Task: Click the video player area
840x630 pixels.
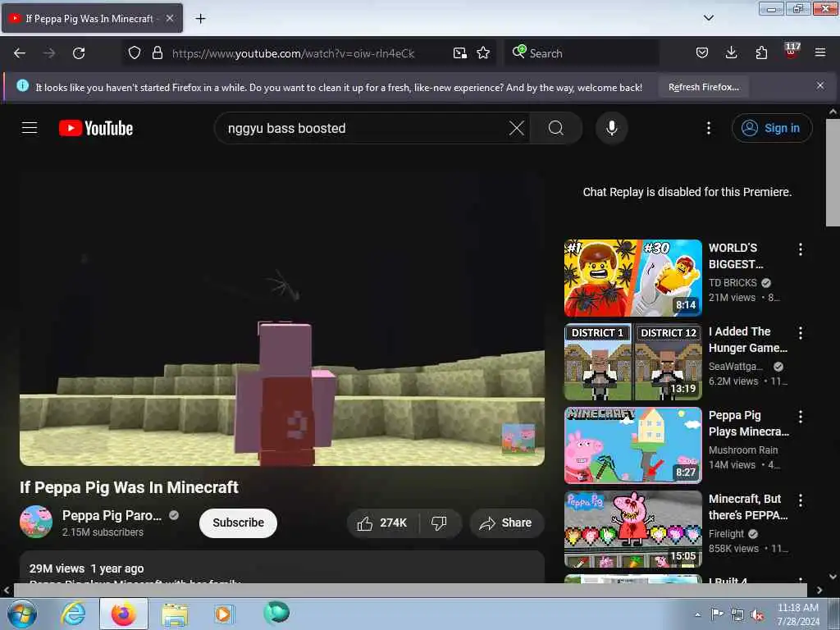Action: [282, 320]
